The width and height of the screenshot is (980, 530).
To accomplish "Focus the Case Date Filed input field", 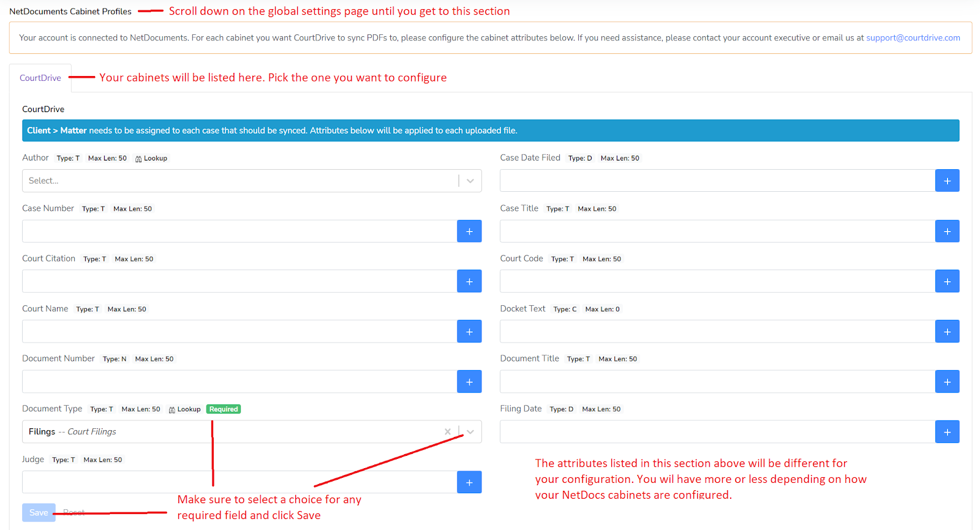I will 718,181.
